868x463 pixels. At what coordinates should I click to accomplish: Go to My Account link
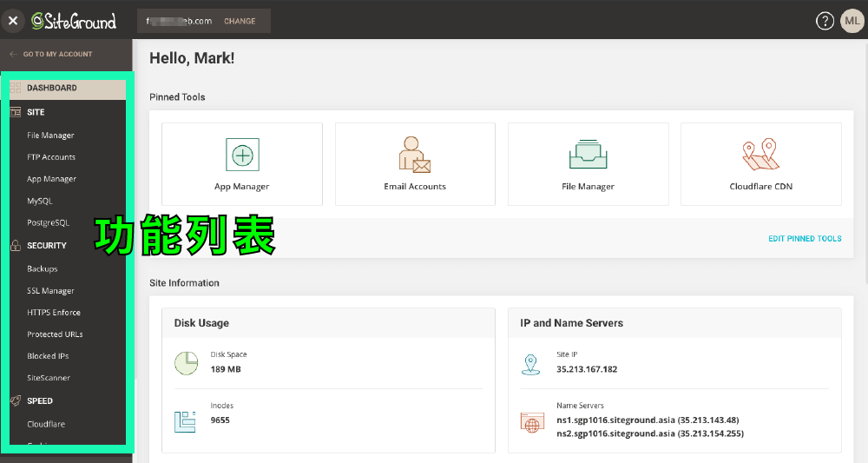coord(57,54)
